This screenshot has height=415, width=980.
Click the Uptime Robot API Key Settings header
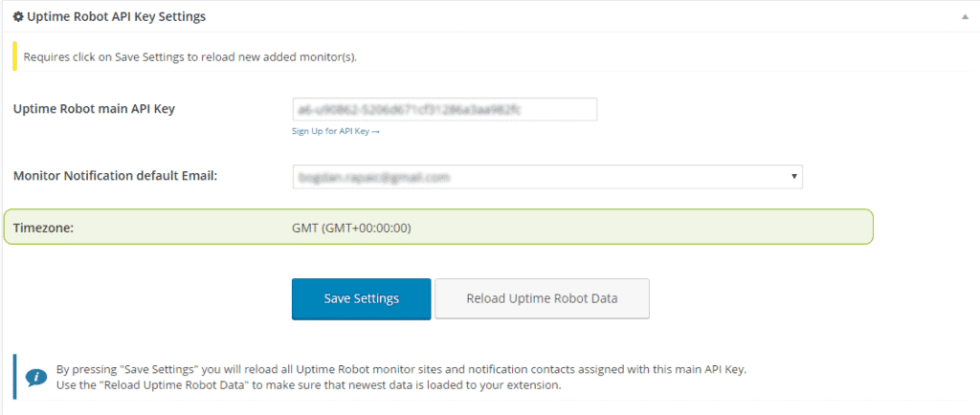click(116, 17)
